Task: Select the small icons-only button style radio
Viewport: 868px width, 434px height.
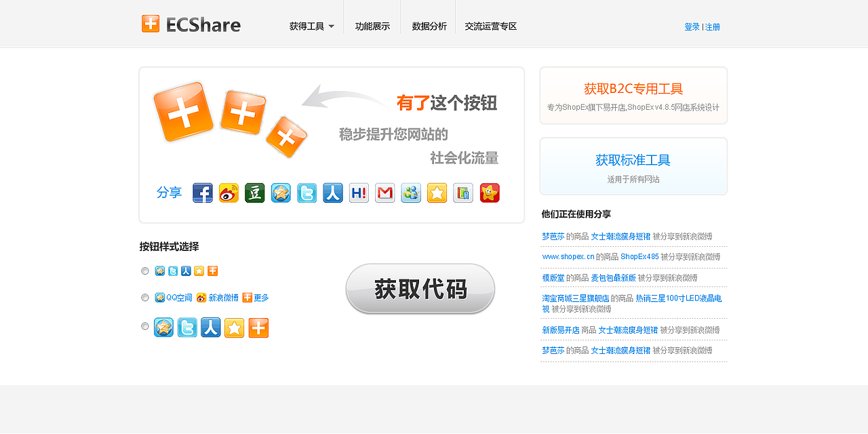Action: pos(145,271)
